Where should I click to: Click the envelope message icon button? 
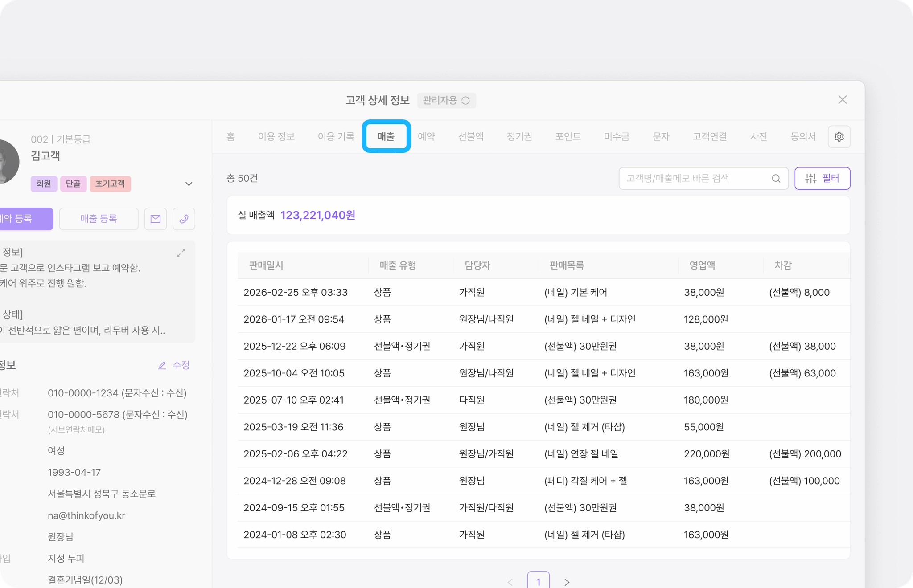[155, 219]
